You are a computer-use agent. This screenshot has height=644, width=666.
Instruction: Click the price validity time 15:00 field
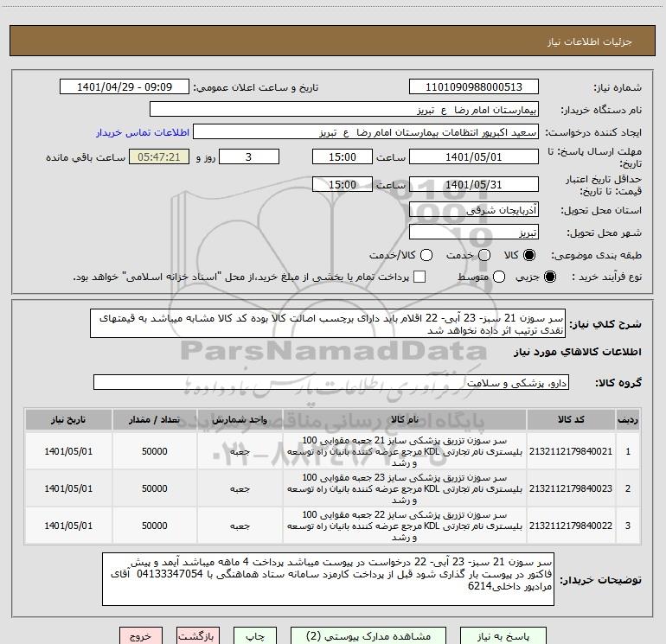pyautogui.click(x=343, y=184)
